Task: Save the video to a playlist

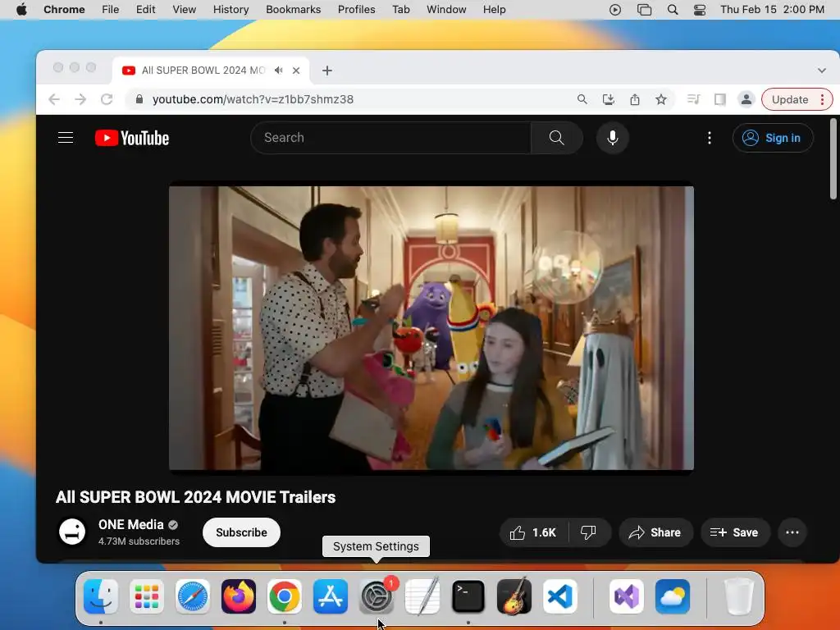Action: [x=734, y=532]
